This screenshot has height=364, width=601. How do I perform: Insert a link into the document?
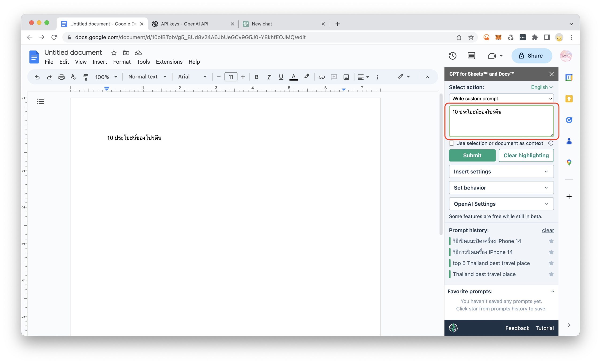coord(321,77)
